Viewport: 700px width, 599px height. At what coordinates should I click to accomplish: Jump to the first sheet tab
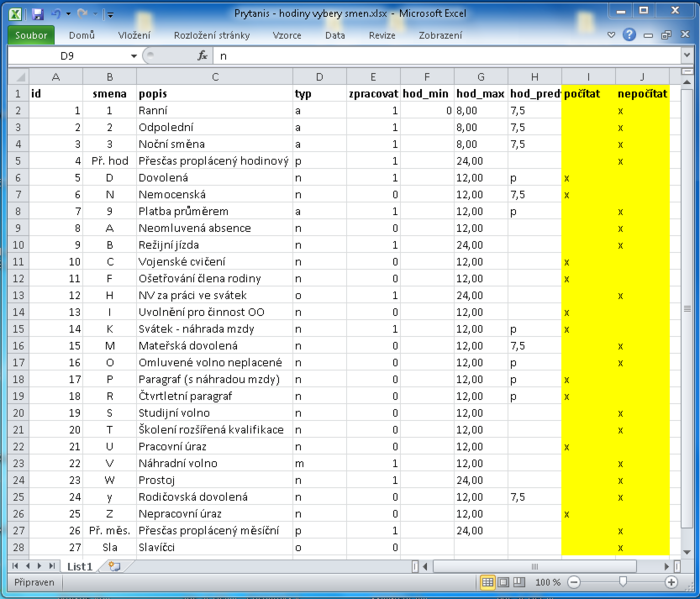coord(16,566)
